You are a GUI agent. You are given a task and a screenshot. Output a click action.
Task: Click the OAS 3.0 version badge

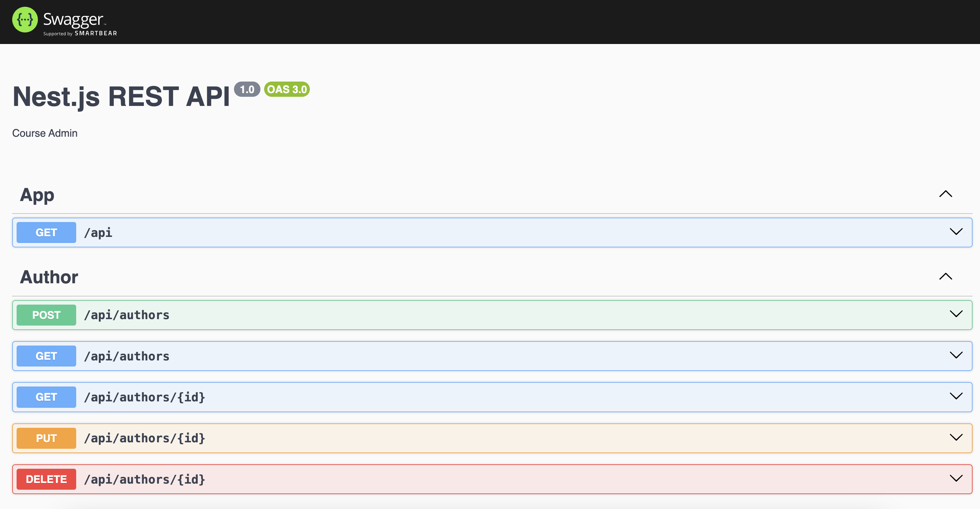287,89
